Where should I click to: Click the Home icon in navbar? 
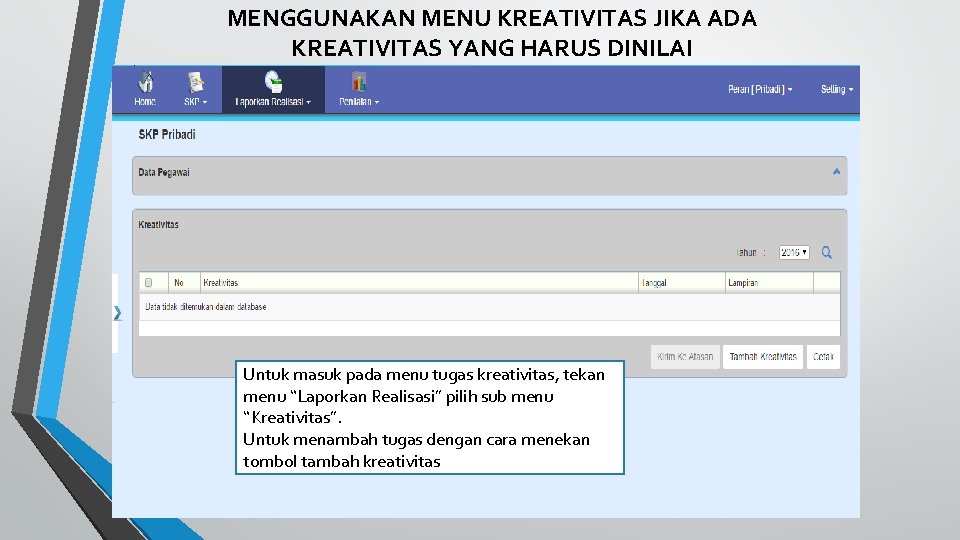point(145,81)
